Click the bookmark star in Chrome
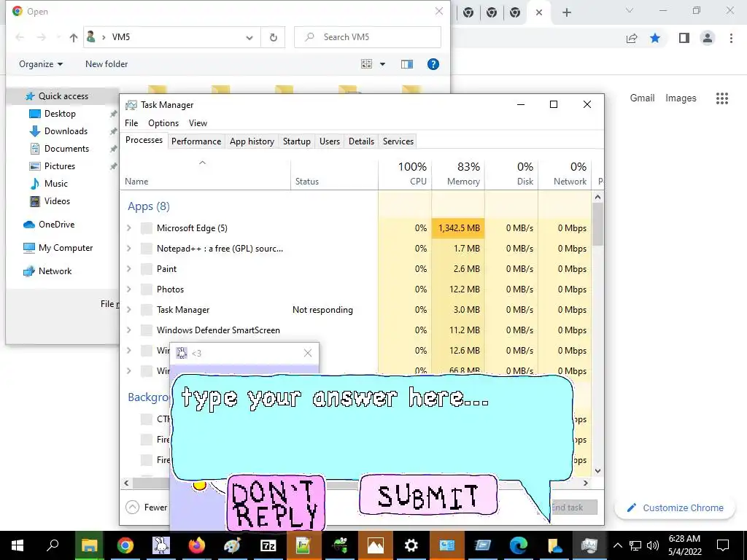 pos(655,38)
